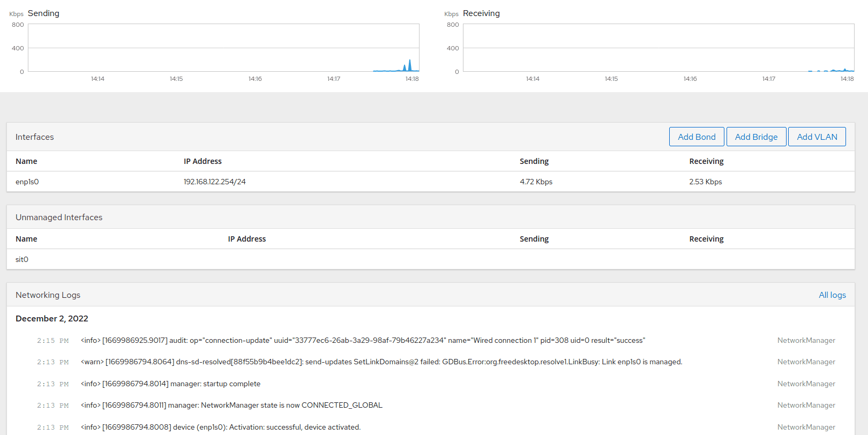
Task: Click the Unmanaged Interfaces panel heading
Action: [x=59, y=217]
